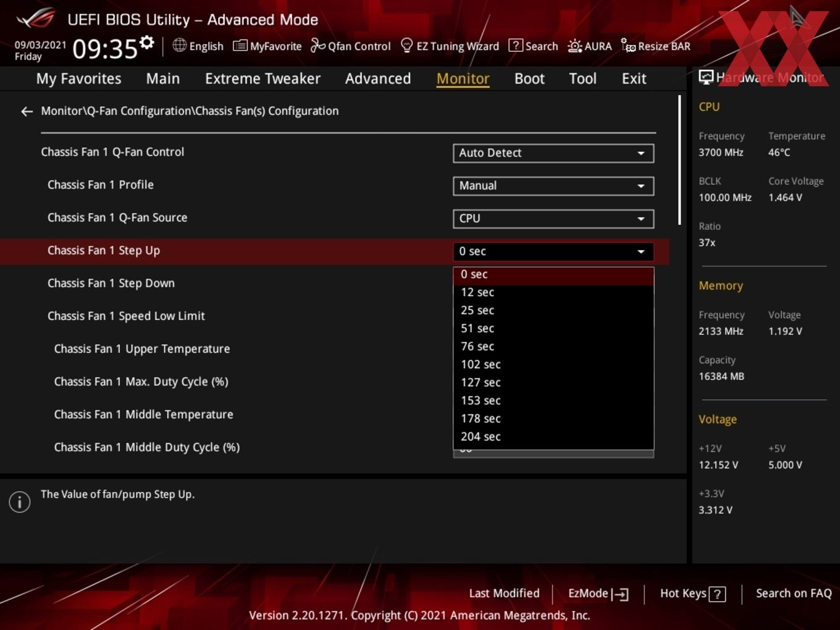Open MyFavorite list icon
The height and width of the screenshot is (630, 840).
coord(240,46)
